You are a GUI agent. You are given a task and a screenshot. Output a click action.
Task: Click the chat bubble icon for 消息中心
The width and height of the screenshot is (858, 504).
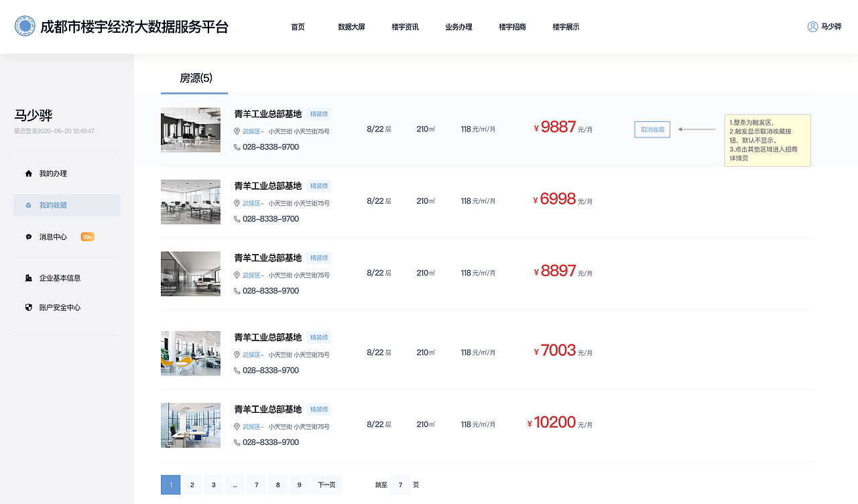point(28,237)
